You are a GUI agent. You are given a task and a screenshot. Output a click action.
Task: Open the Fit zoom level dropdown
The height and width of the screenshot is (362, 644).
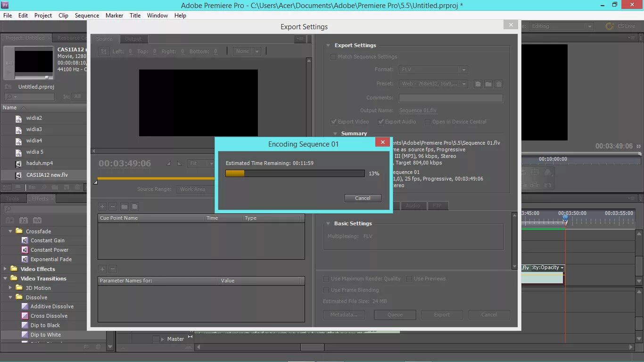pyautogui.click(x=200, y=164)
